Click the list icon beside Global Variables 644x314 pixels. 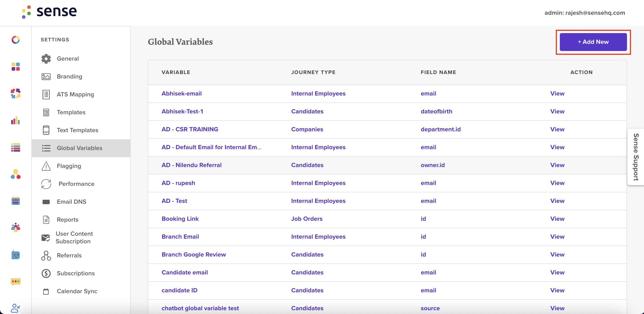46,148
